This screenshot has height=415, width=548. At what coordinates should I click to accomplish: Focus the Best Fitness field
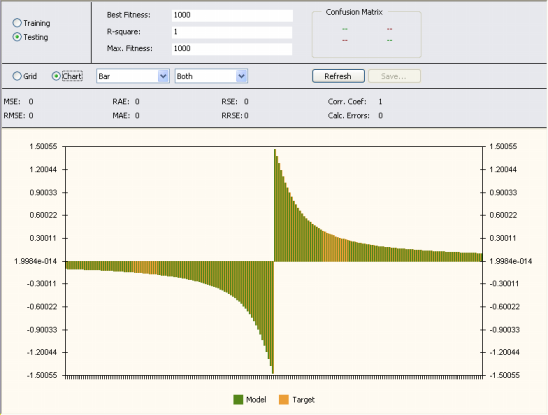(232, 15)
